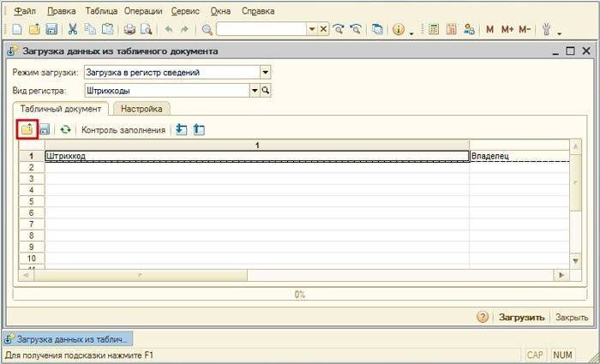Paste from clipboard toolbar icon
This screenshot has height=364, width=600.
[108, 30]
